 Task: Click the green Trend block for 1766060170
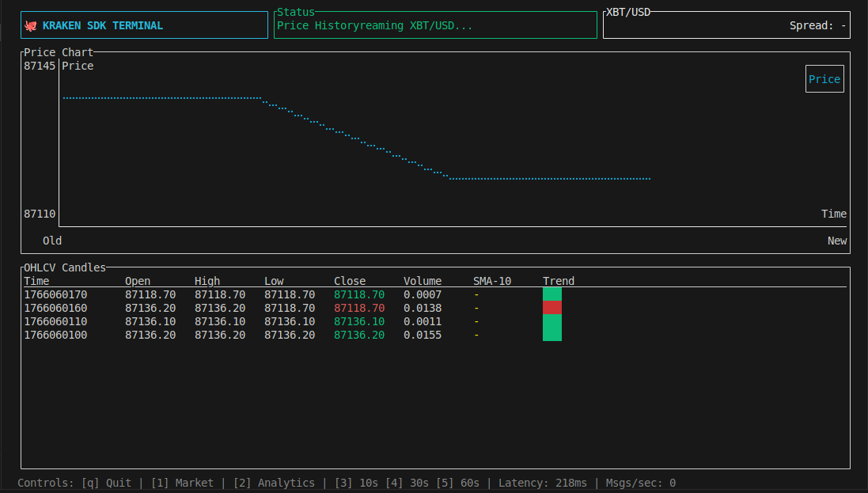point(552,294)
